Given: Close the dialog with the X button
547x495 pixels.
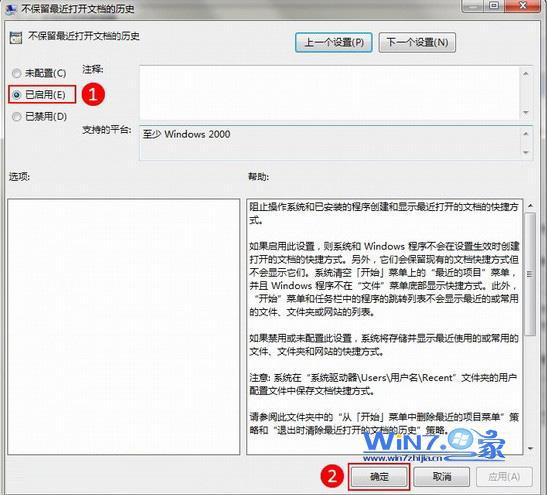Looking at the screenshot, I should [x=523, y=6].
